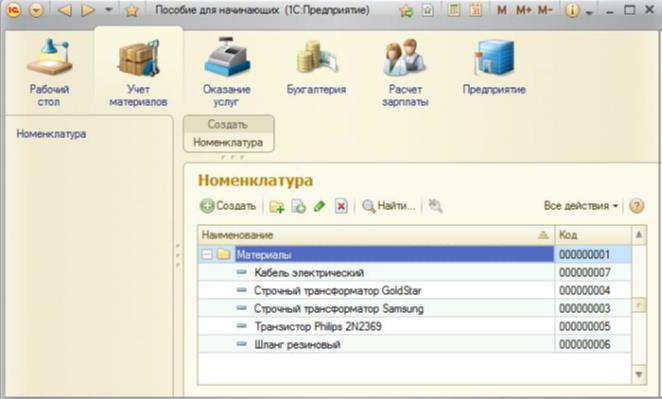Collapse the Материалы folder tree node
The image size is (662, 399).
(206, 255)
